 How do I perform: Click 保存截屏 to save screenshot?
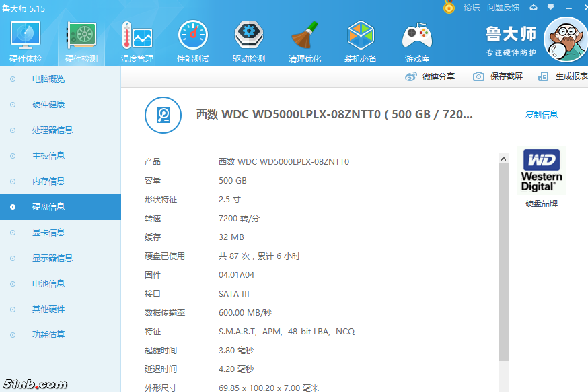click(498, 77)
